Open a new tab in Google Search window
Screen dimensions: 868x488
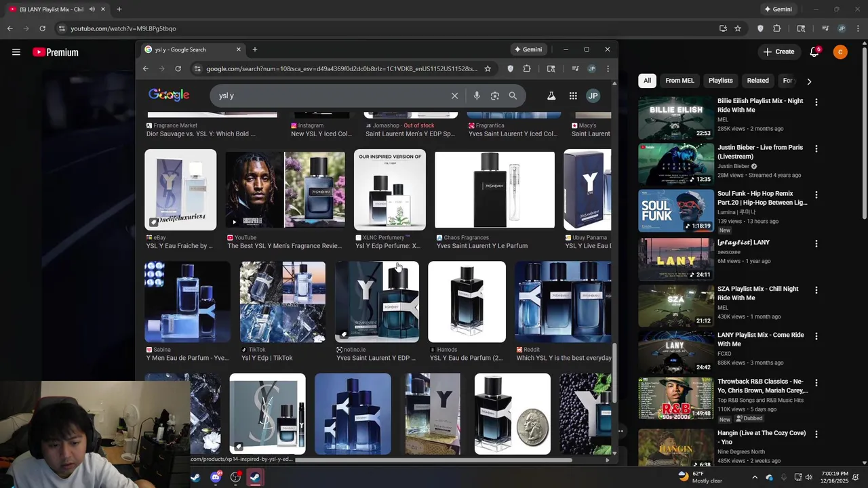[255, 49]
